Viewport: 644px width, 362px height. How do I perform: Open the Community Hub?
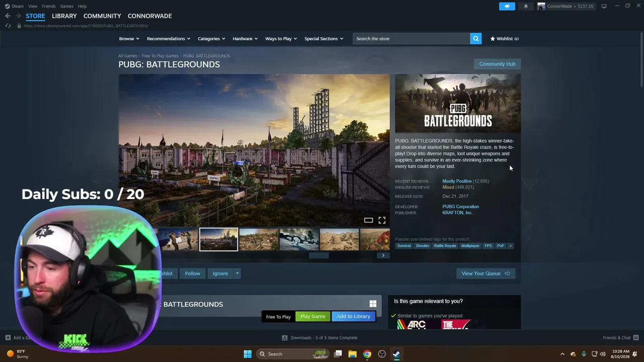[x=497, y=64]
